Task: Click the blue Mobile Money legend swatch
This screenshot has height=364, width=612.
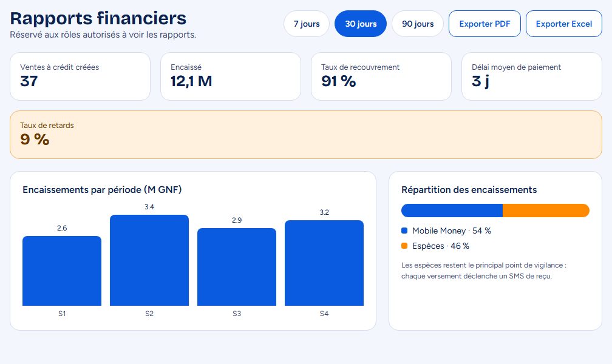Action: [404, 231]
